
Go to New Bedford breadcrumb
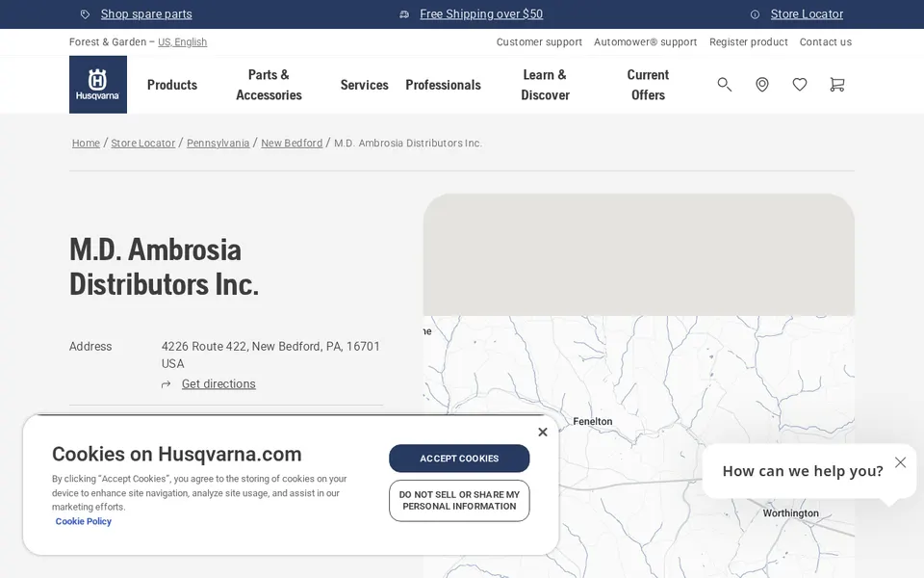(292, 144)
